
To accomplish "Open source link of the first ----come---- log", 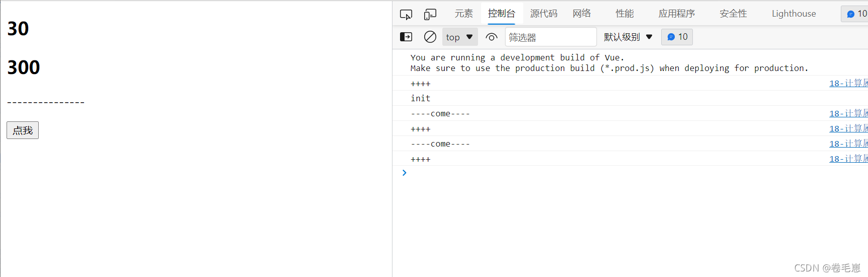I will 848,113.
